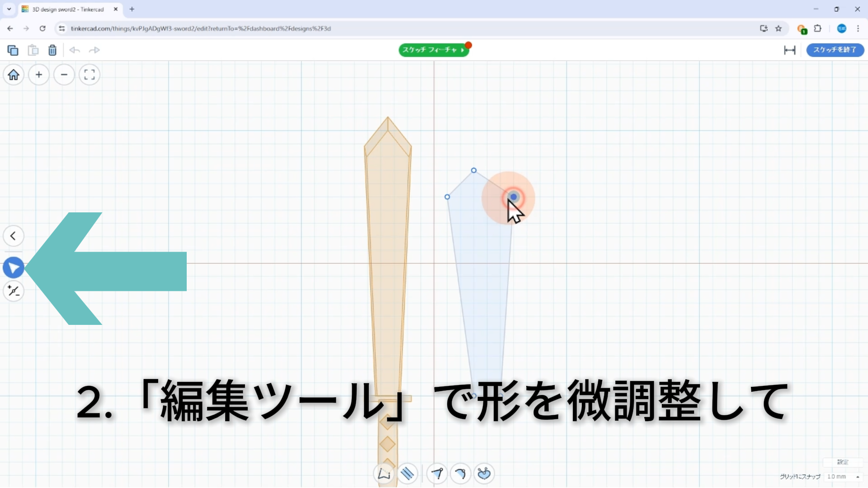Image resolution: width=868 pixels, height=488 pixels.
Task: Switch to the 3D design sword2 tab
Action: [68, 9]
